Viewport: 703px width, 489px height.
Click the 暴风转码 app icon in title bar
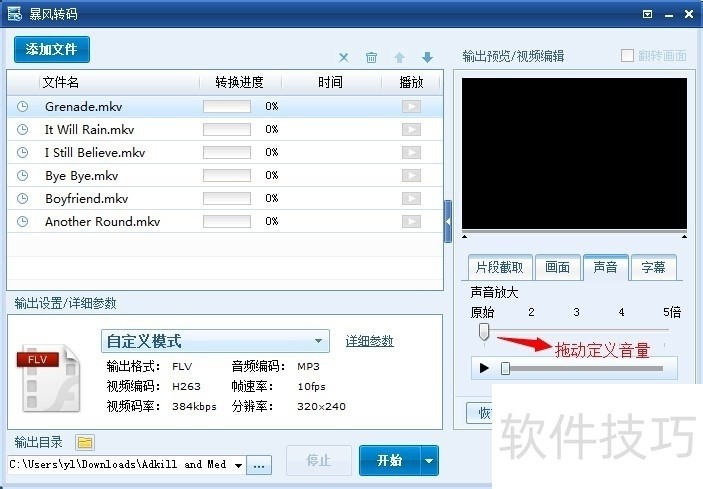pos(14,14)
